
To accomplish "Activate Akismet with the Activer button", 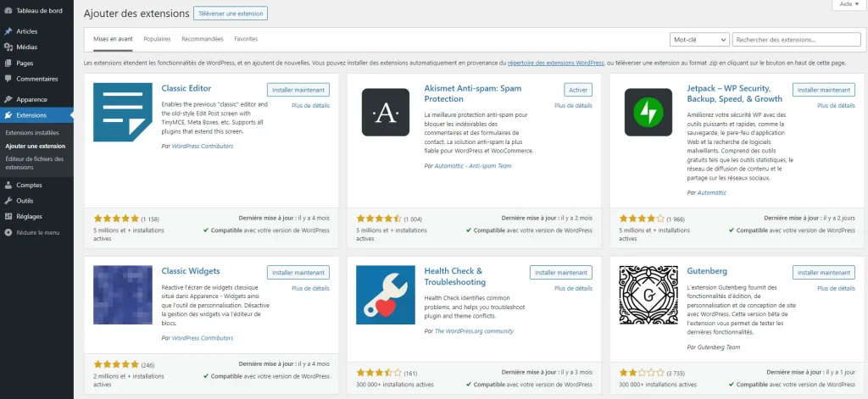I will point(578,90).
